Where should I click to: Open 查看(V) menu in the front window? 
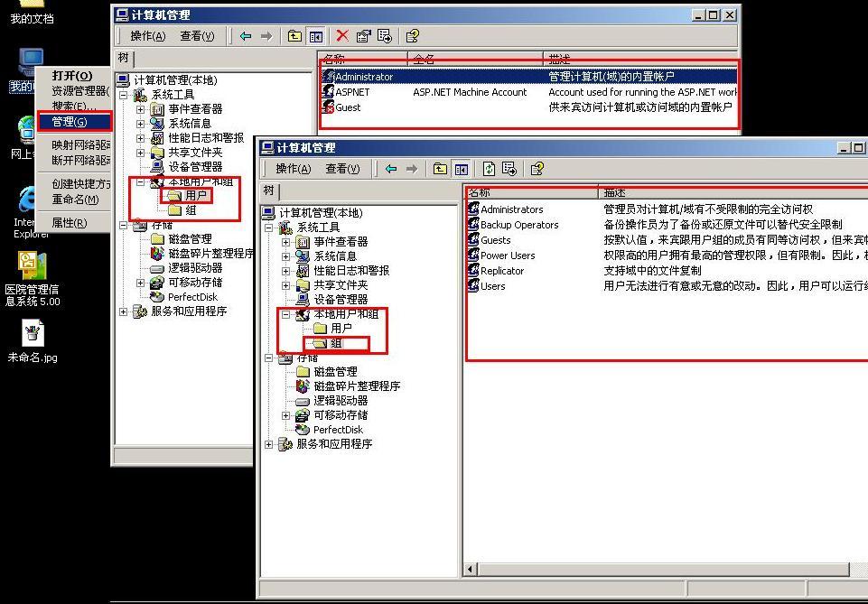(x=342, y=169)
